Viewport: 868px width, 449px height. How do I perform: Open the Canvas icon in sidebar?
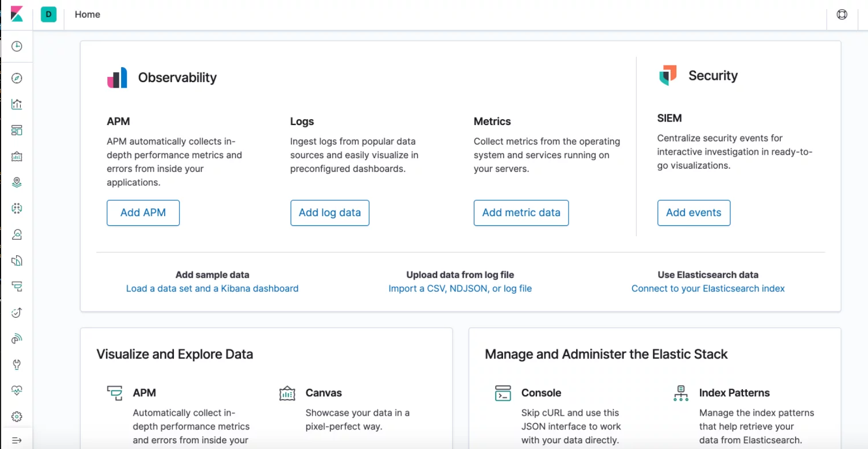[x=17, y=157]
